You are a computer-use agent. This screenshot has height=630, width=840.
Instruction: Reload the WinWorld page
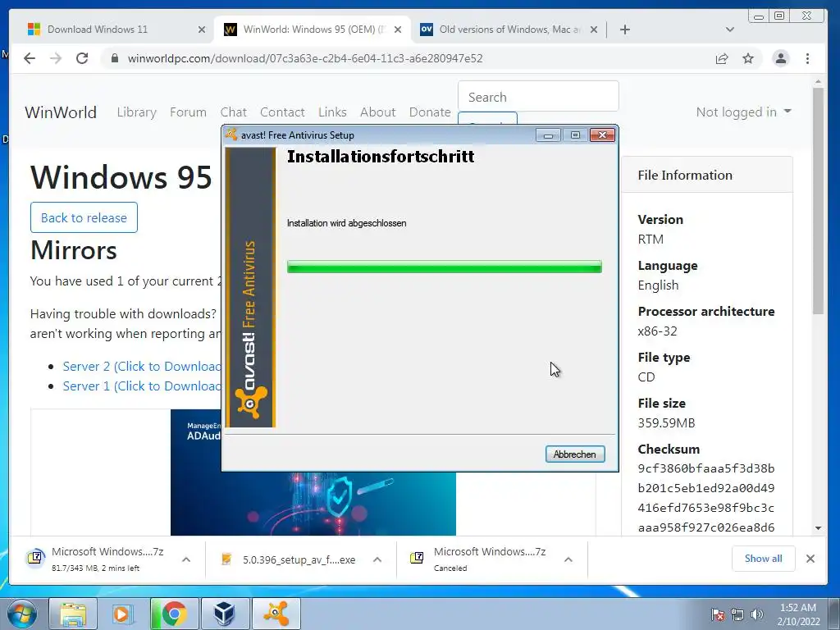tap(82, 58)
